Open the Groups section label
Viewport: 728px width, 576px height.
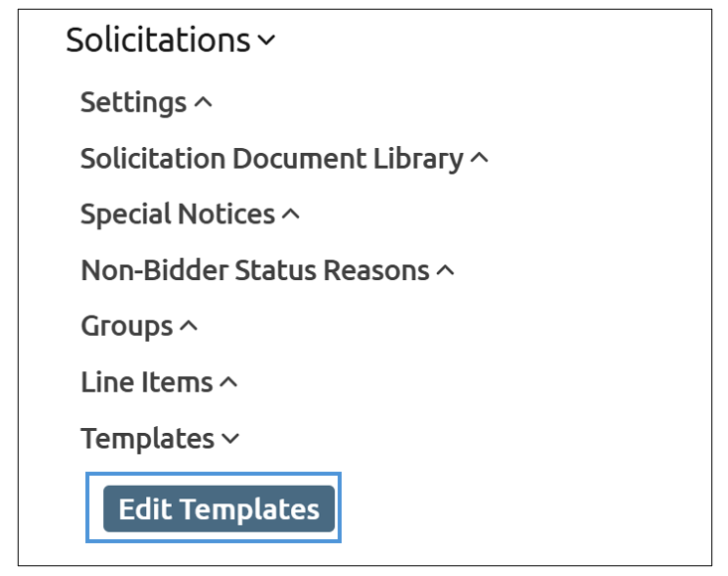click(x=126, y=327)
